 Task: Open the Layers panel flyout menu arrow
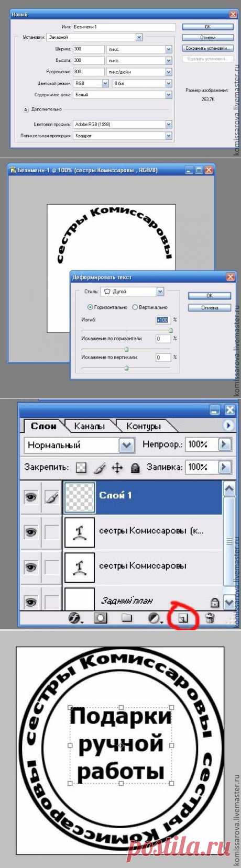click(228, 425)
